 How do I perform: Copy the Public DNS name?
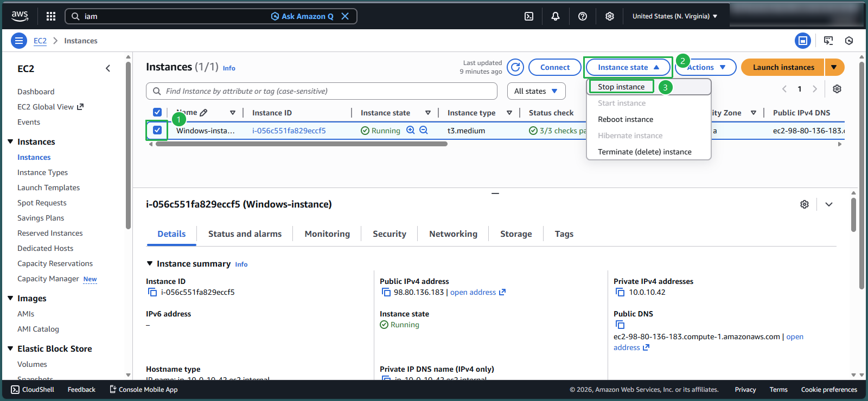tap(620, 325)
